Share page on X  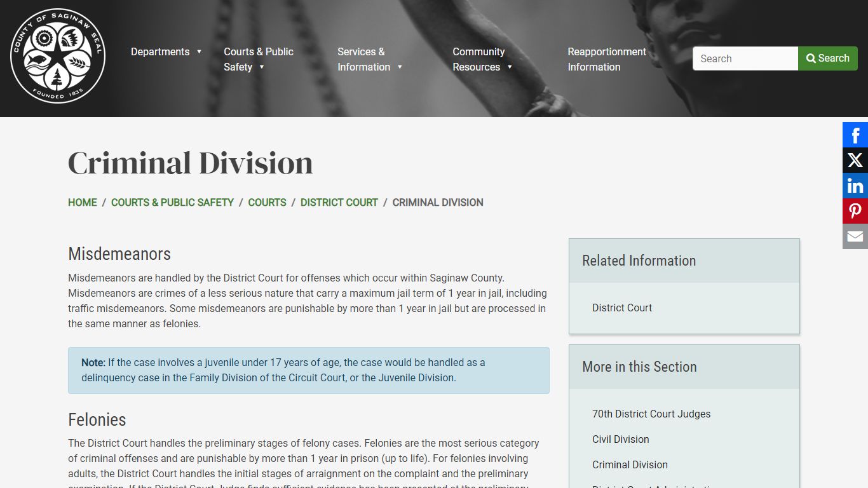pyautogui.click(x=855, y=160)
